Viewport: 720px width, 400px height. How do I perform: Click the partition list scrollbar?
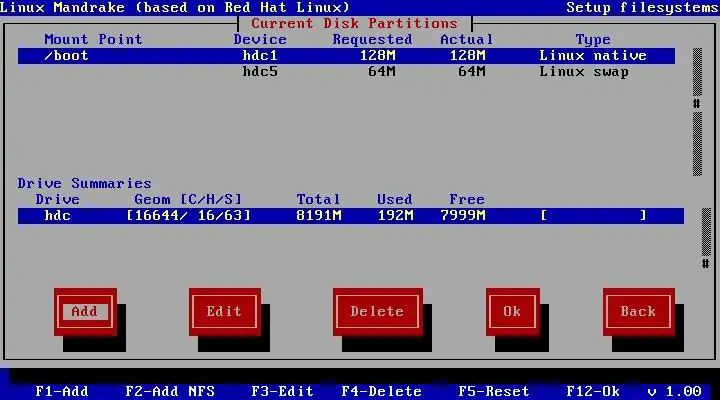697,112
